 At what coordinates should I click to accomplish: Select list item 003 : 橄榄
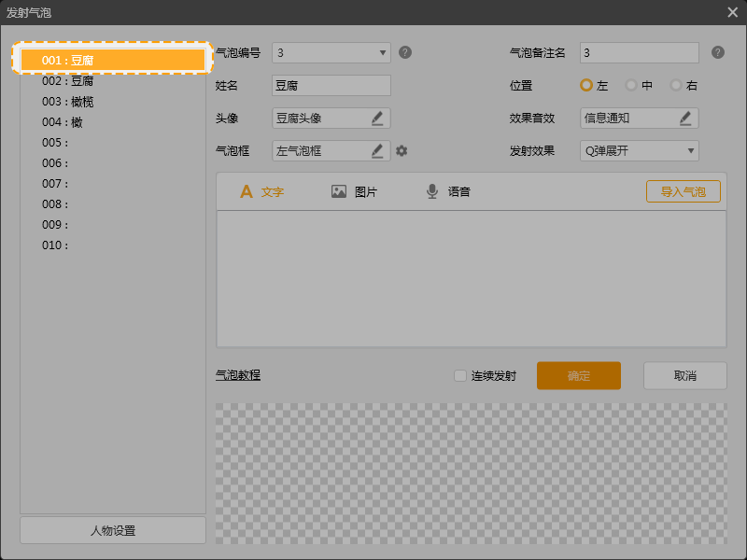(x=68, y=102)
